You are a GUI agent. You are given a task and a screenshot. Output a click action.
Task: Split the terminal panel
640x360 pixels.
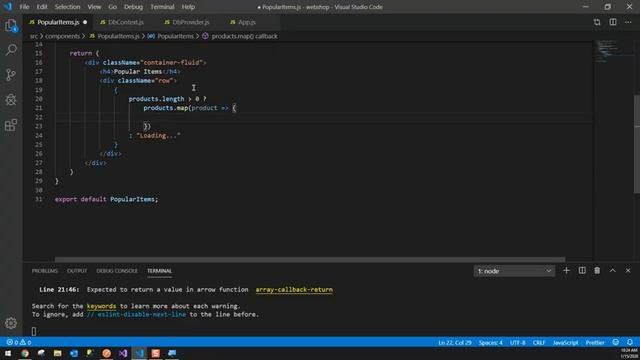(x=582, y=271)
